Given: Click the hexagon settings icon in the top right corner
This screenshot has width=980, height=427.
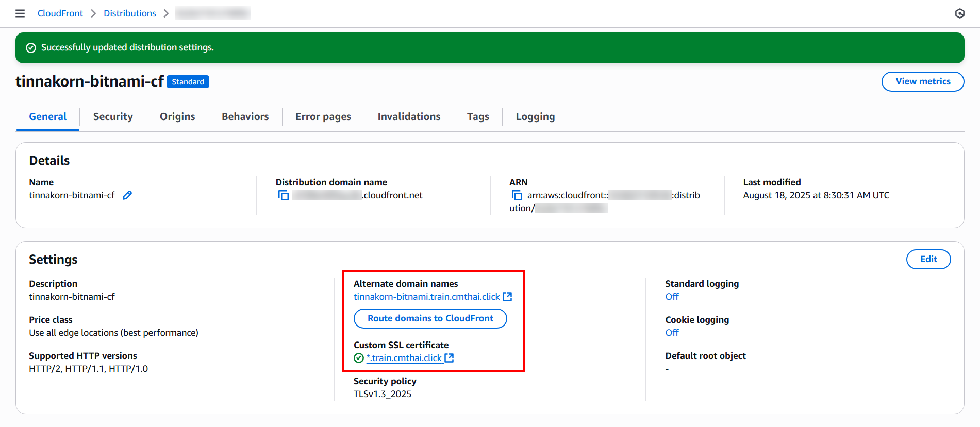Looking at the screenshot, I should [959, 13].
